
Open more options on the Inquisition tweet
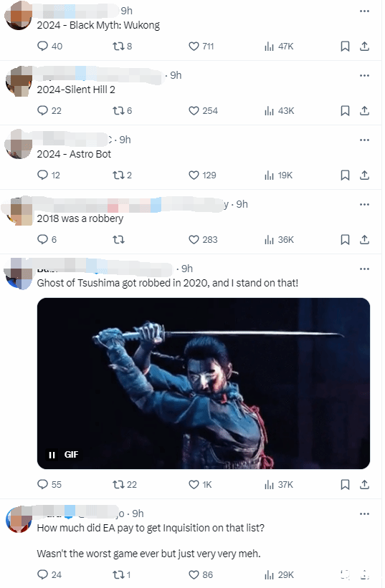pos(364,514)
